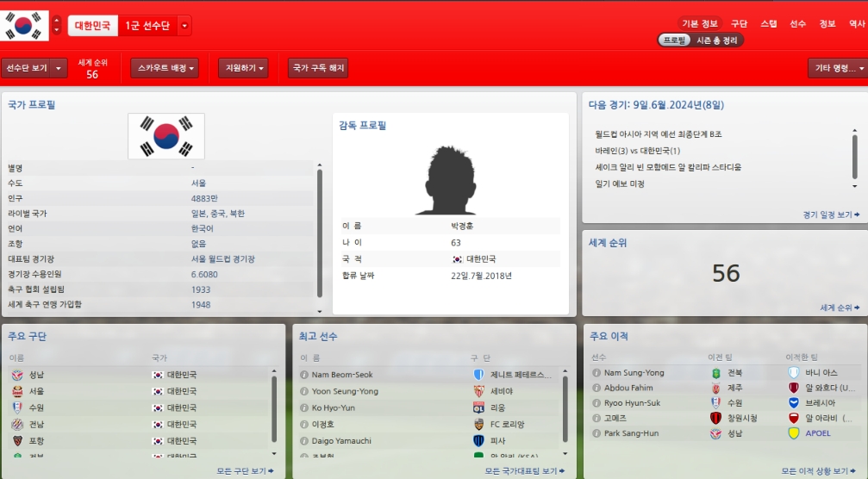This screenshot has height=479, width=868.
Task: Click the Sevilla club badge beside 세비야
Action: point(479,391)
